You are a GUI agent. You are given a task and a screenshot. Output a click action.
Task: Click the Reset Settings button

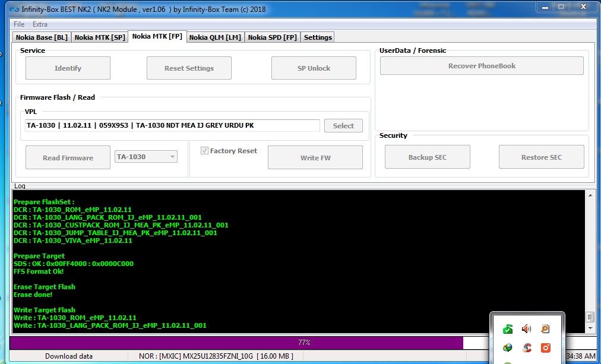(189, 68)
